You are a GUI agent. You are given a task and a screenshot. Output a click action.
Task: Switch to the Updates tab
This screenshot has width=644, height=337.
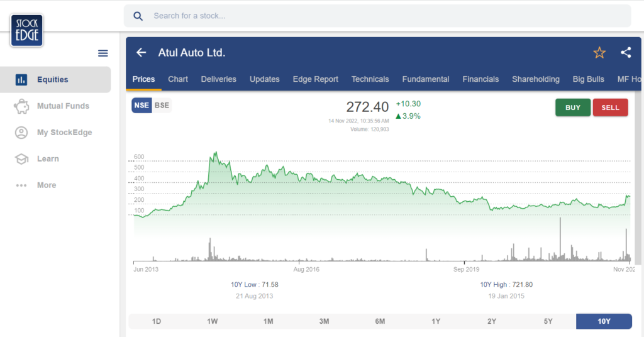[265, 79]
